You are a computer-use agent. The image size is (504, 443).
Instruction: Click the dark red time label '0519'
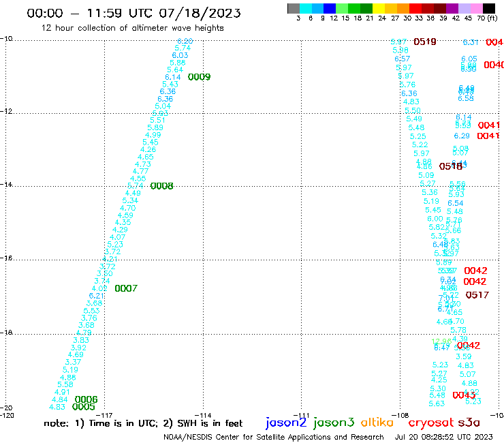[x=425, y=42]
